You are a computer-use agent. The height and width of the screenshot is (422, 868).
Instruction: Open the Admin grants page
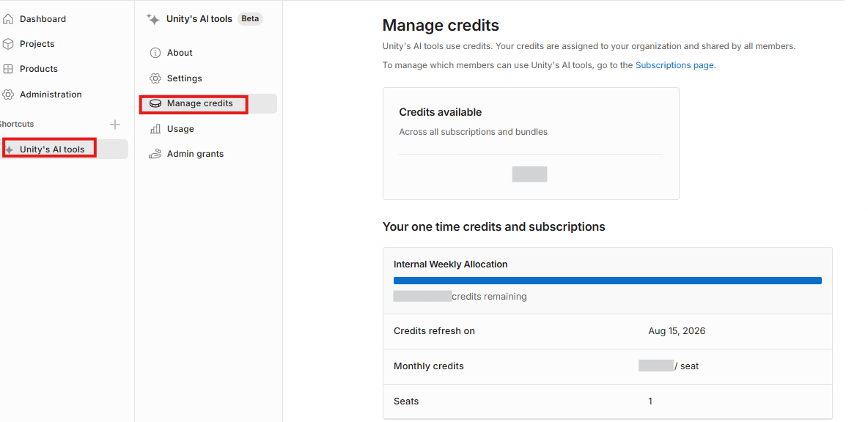click(196, 154)
